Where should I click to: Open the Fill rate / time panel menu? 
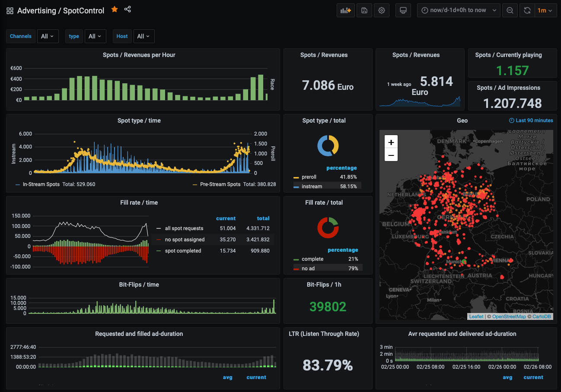tap(139, 202)
